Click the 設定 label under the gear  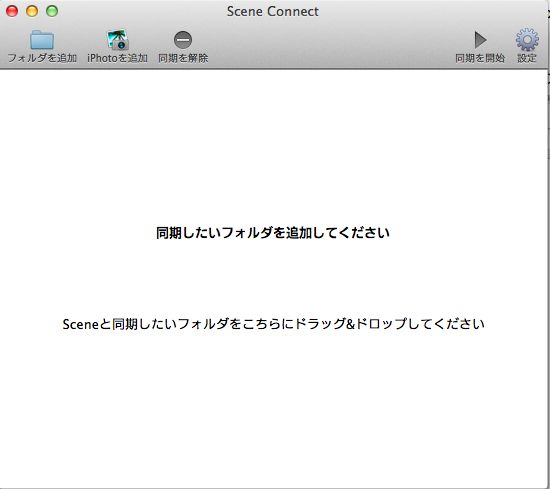(527, 58)
